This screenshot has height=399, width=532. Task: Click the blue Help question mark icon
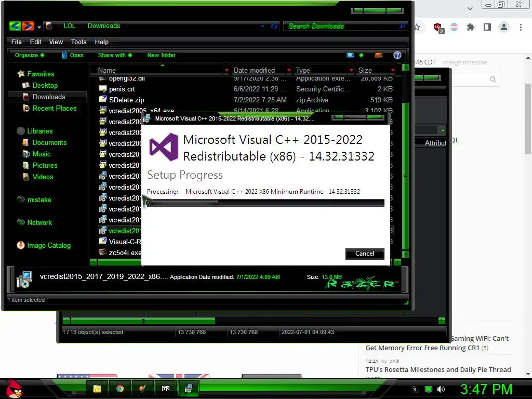pos(397,55)
